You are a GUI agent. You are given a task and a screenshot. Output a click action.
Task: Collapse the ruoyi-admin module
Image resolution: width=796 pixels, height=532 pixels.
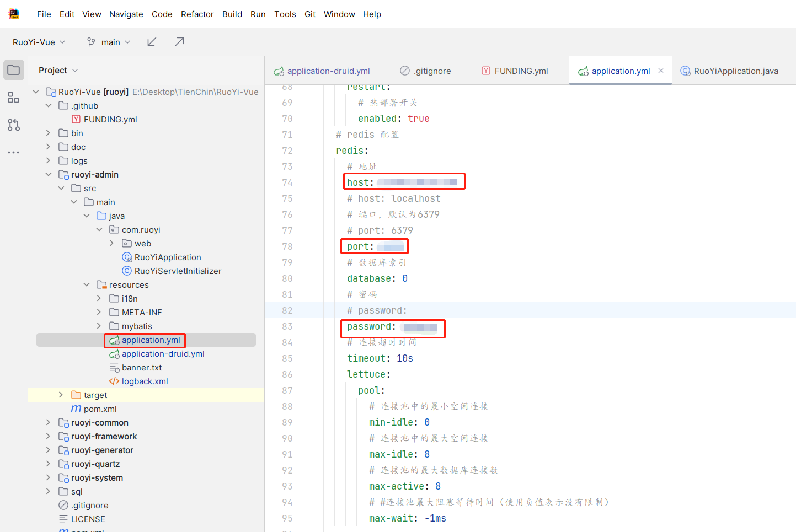[x=49, y=174]
